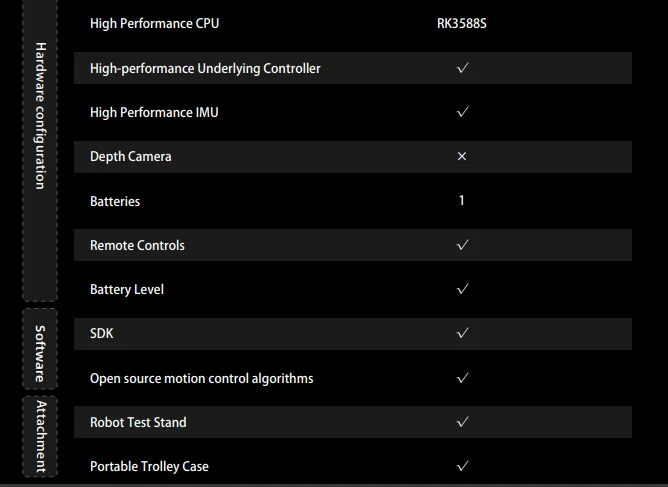The height and width of the screenshot is (487, 668).
Task: Click the Robot Test Stand checkmark
Action: 462,422
